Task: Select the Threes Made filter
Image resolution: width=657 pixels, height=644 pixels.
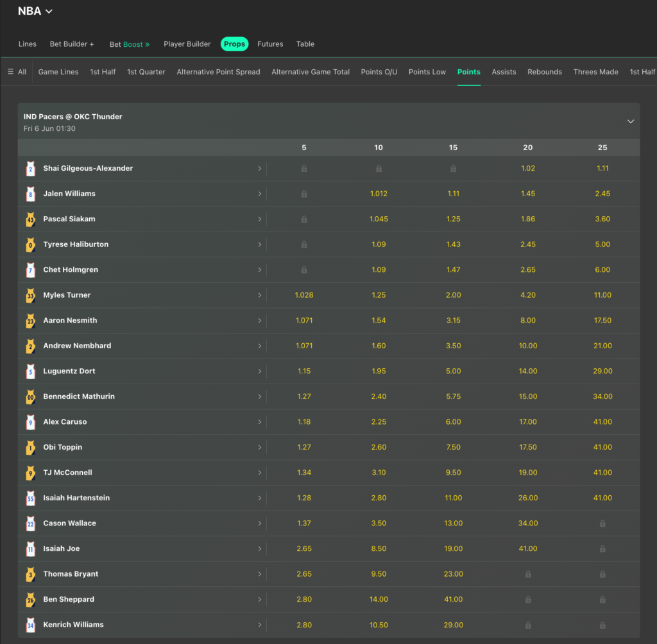Action: pos(595,72)
